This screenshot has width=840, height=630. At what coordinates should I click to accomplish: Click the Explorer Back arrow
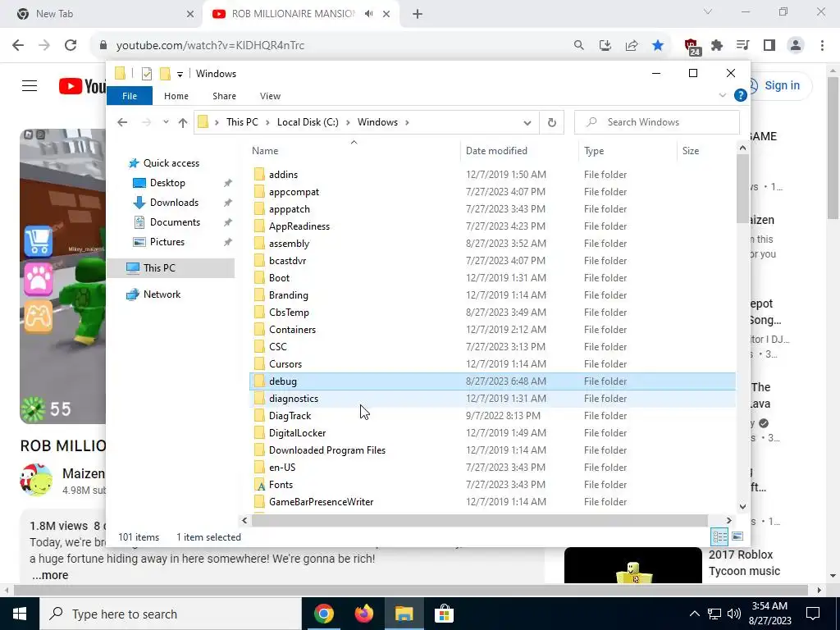[122, 122]
